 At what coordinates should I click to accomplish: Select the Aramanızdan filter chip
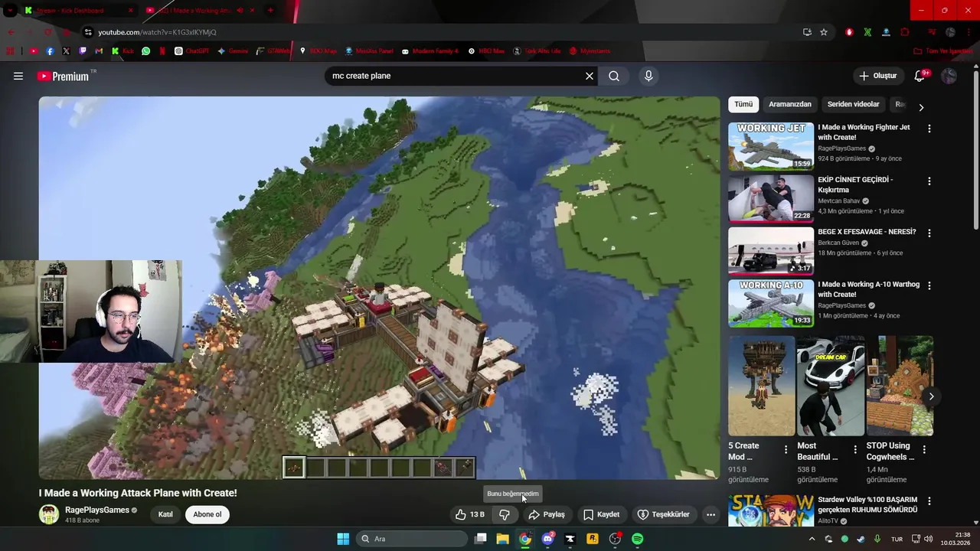(790, 104)
